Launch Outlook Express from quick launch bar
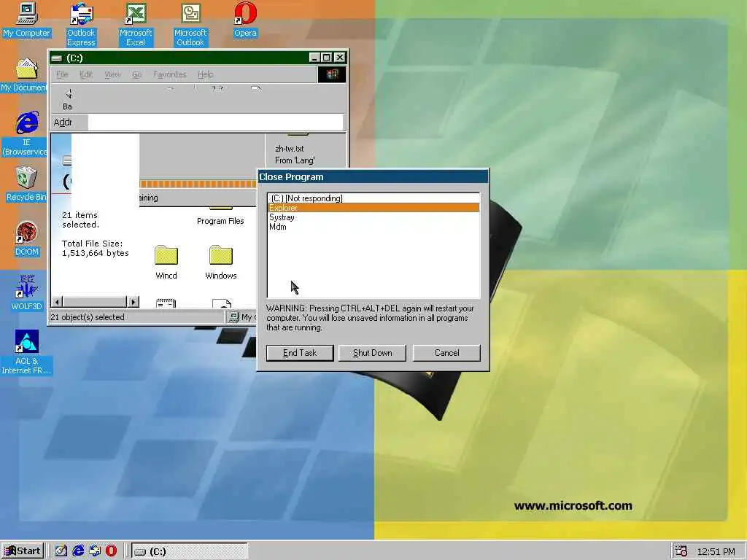 [x=95, y=551]
